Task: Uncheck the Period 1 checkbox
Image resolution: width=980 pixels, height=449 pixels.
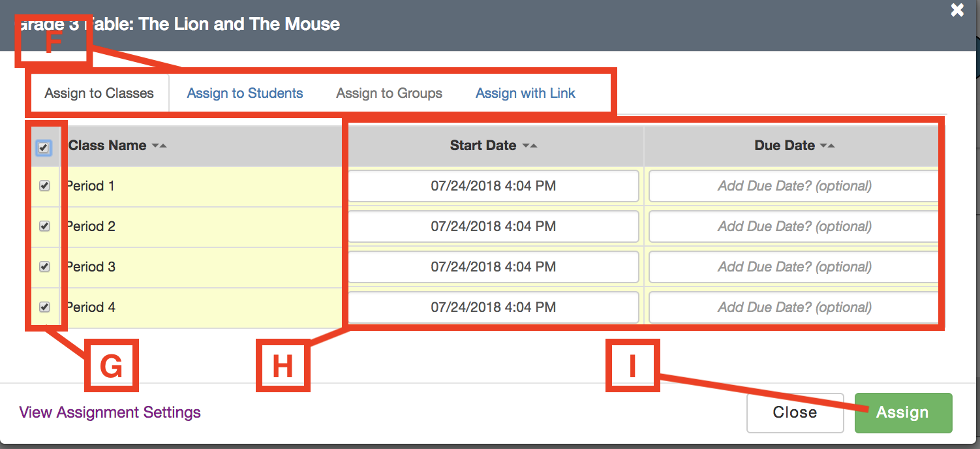Action: (44, 186)
